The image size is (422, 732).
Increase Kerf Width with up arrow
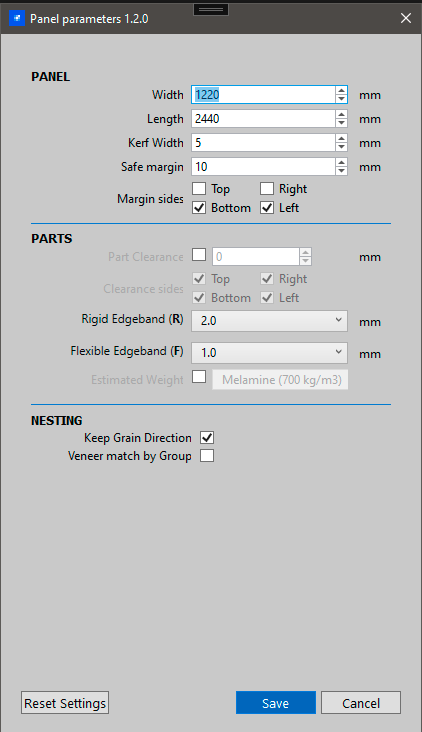pos(341,138)
